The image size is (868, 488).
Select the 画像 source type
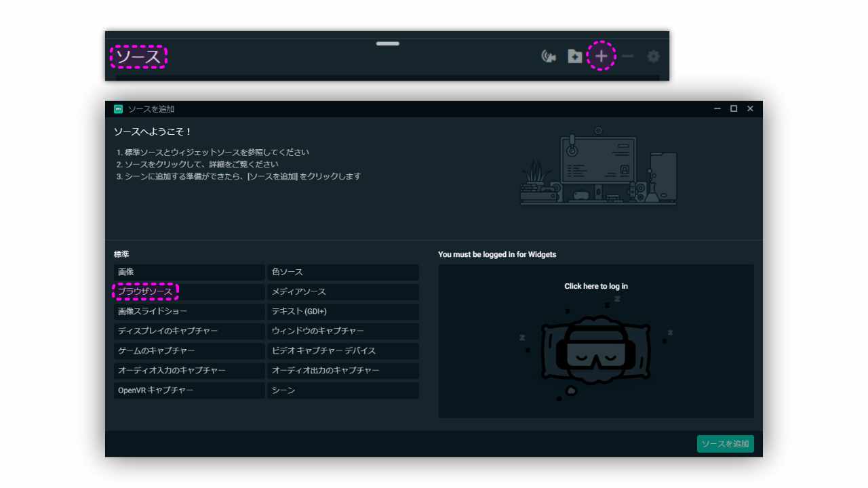(189, 272)
